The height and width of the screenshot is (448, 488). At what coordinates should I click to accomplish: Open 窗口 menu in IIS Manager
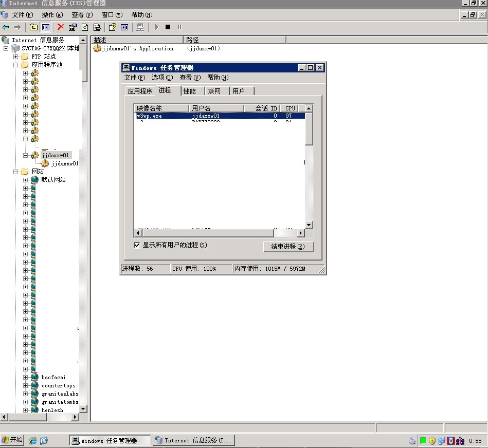pyautogui.click(x=112, y=15)
